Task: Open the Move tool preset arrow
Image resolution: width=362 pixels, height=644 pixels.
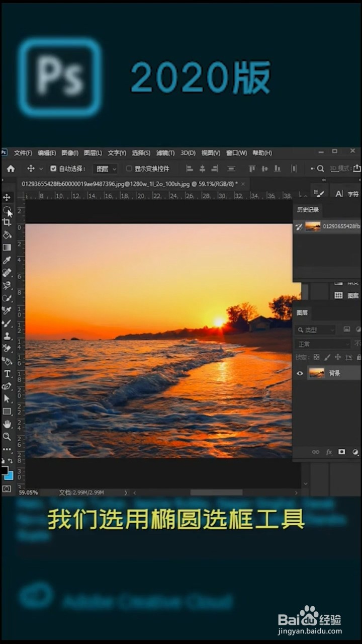Action: coord(41,169)
